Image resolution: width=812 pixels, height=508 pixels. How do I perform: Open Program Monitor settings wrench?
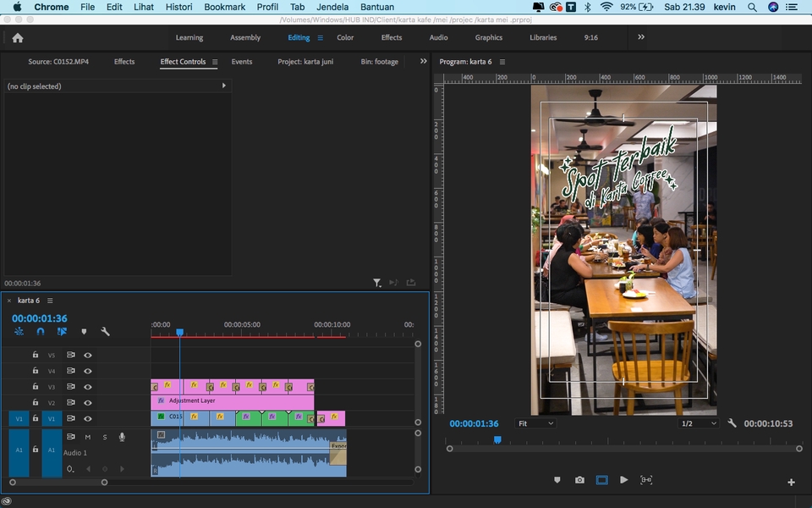(732, 423)
